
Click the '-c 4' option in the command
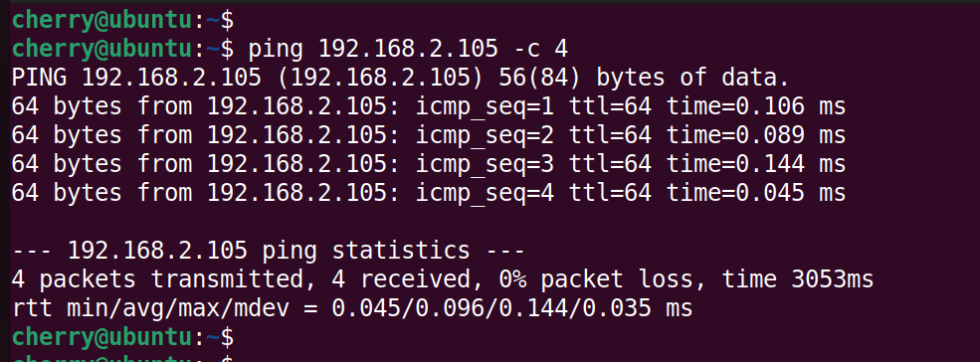tap(540, 49)
